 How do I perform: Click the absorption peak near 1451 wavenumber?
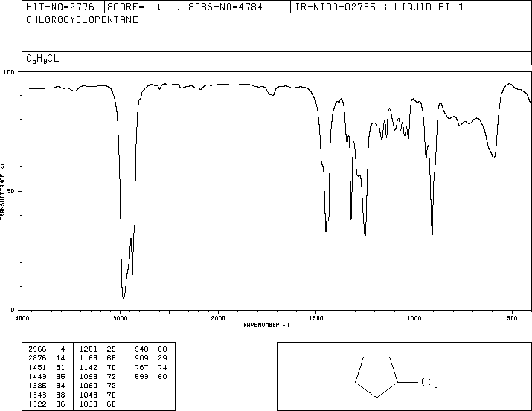click(x=326, y=230)
